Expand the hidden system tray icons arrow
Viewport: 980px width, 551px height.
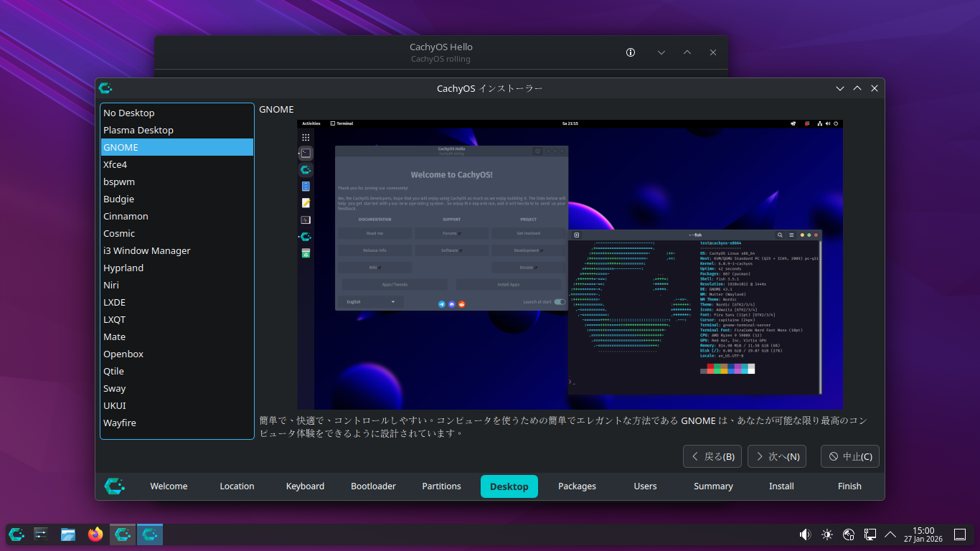point(890,534)
